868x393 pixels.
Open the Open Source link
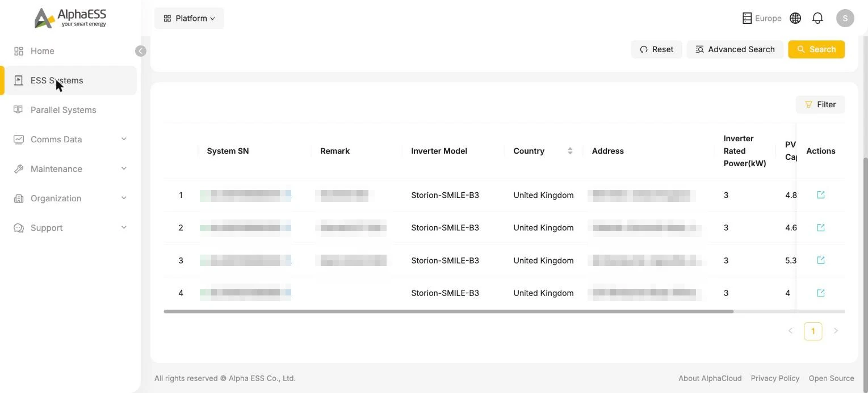click(831, 378)
